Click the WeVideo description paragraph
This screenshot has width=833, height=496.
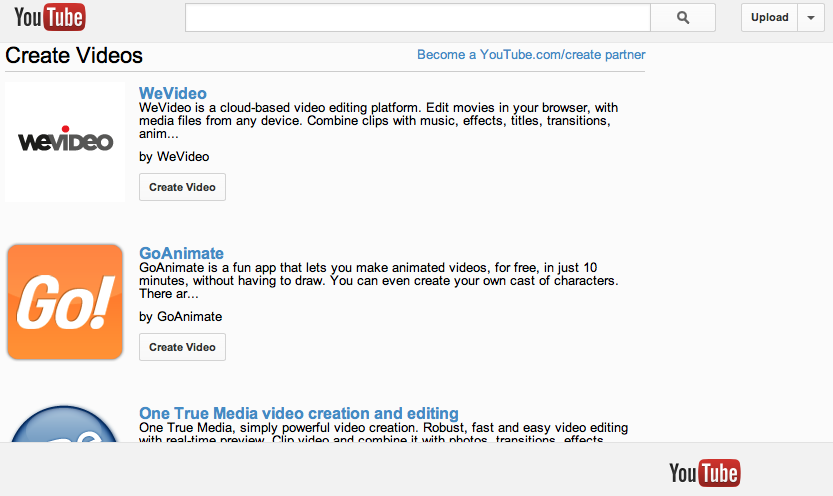pyautogui.click(x=377, y=121)
